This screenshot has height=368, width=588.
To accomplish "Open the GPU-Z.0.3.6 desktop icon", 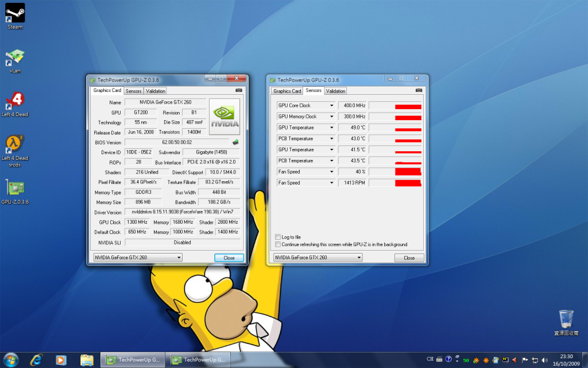I will click(15, 189).
